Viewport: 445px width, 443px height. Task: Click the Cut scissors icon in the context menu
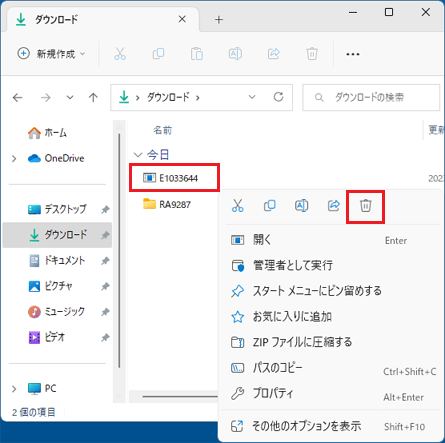click(238, 206)
